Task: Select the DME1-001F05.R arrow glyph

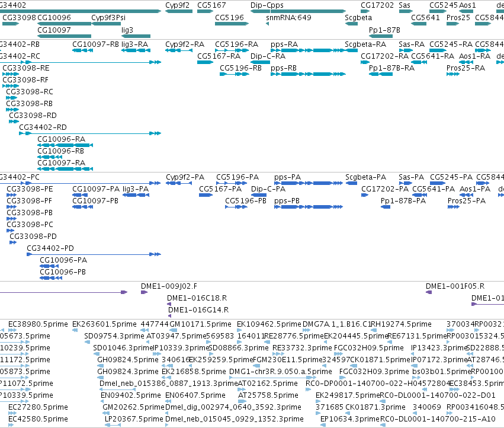Action: point(429,292)
